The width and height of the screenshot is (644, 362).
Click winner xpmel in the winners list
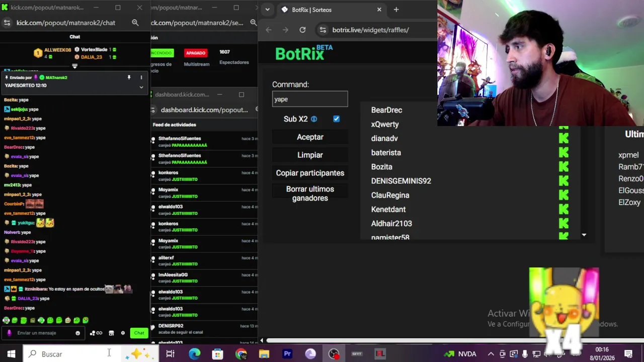tap(628, 155)
